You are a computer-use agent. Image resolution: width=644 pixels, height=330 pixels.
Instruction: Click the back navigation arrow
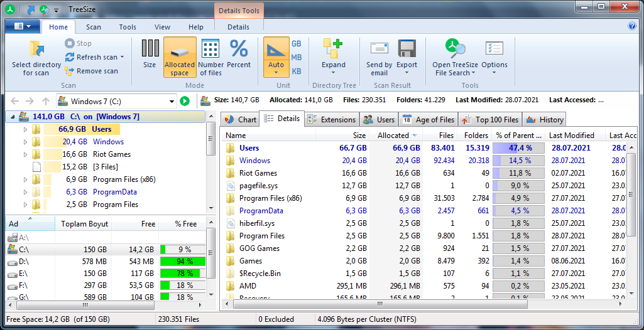coord(15,101)
